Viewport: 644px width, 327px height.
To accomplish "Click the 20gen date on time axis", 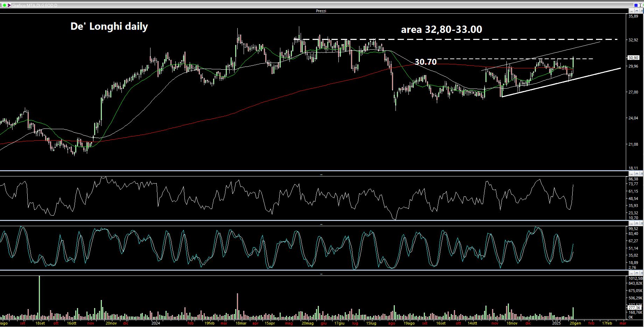I will coord(575,323).
